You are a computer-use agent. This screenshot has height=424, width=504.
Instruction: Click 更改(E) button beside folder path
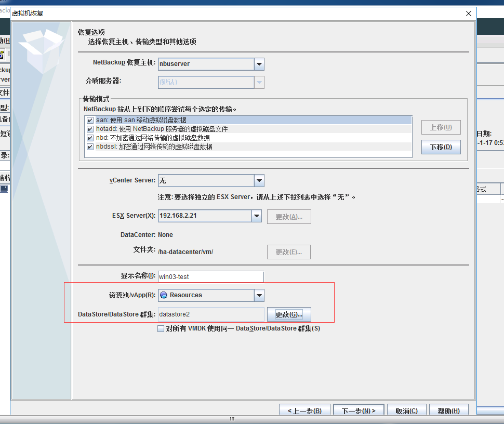289,252
